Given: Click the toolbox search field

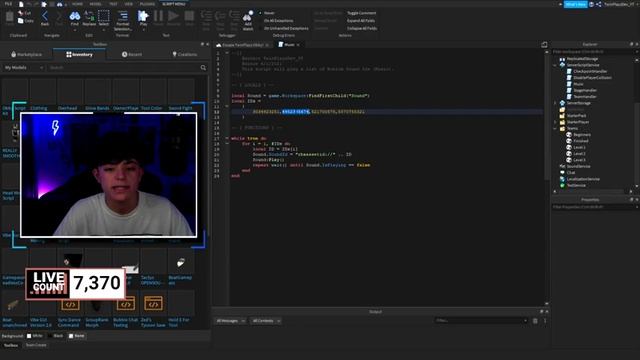Looking at the screenshot, I should pos(124,67).
